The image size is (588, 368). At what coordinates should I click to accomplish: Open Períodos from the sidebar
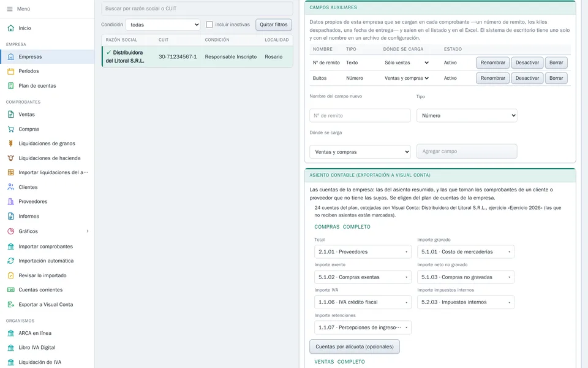[47, 71]
